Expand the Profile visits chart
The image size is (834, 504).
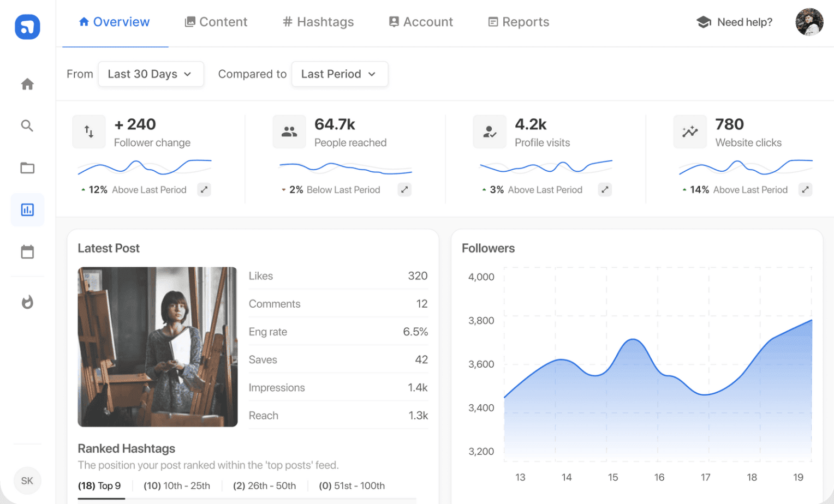pyautogui.click(x=605, y=190)
